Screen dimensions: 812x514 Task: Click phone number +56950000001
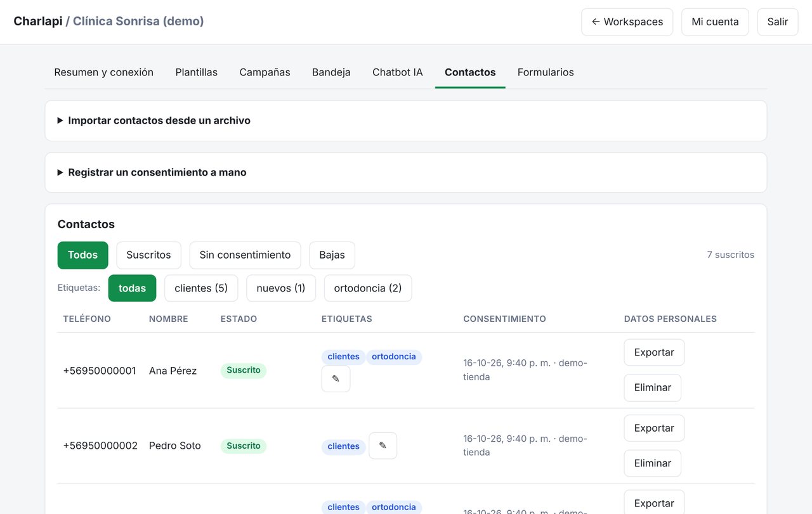(100, 371)
